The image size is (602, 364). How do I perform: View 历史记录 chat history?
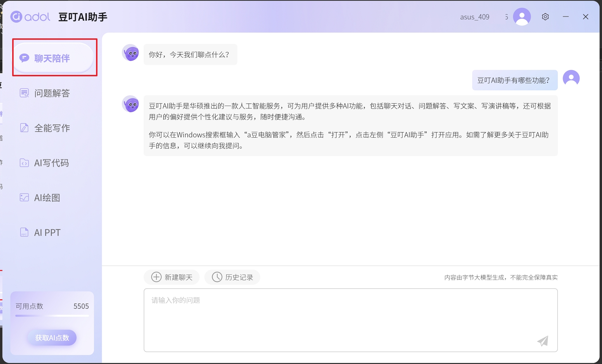tap(232, 277)
